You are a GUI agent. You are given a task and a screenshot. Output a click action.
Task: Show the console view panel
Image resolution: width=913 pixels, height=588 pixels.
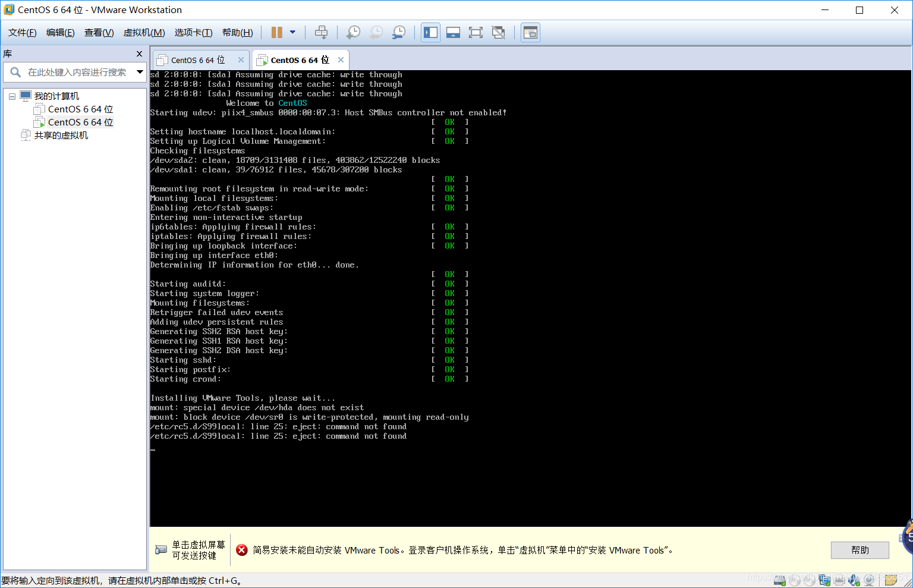(x=530, y=32)
